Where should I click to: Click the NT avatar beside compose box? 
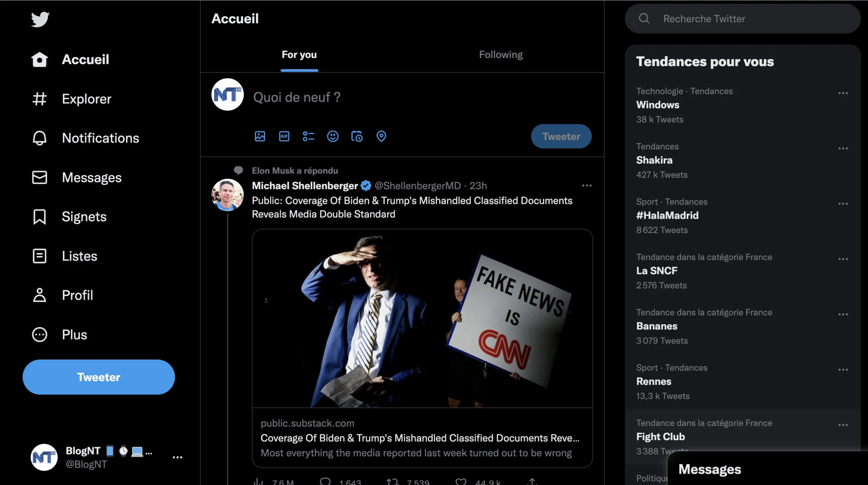228,94
